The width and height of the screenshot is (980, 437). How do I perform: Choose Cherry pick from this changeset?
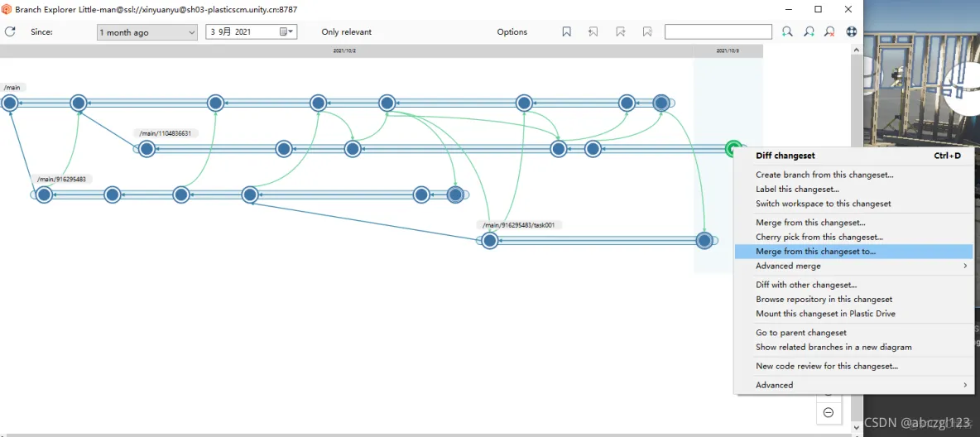pyautogui.click(x=853, y=237)
